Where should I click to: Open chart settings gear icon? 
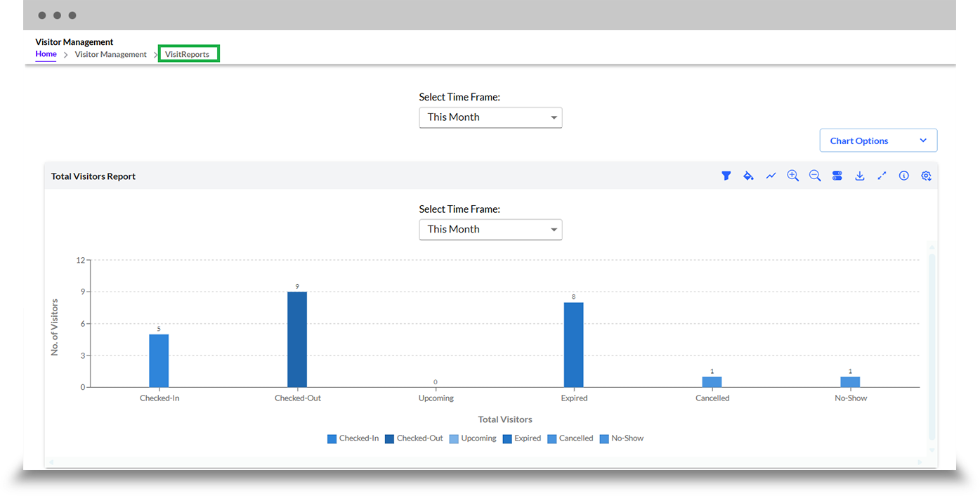926,176
